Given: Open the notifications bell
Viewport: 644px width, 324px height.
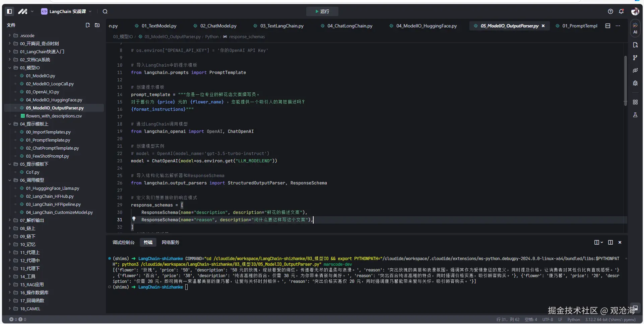Looking at the screenshot, I should (x=621, y=11).
